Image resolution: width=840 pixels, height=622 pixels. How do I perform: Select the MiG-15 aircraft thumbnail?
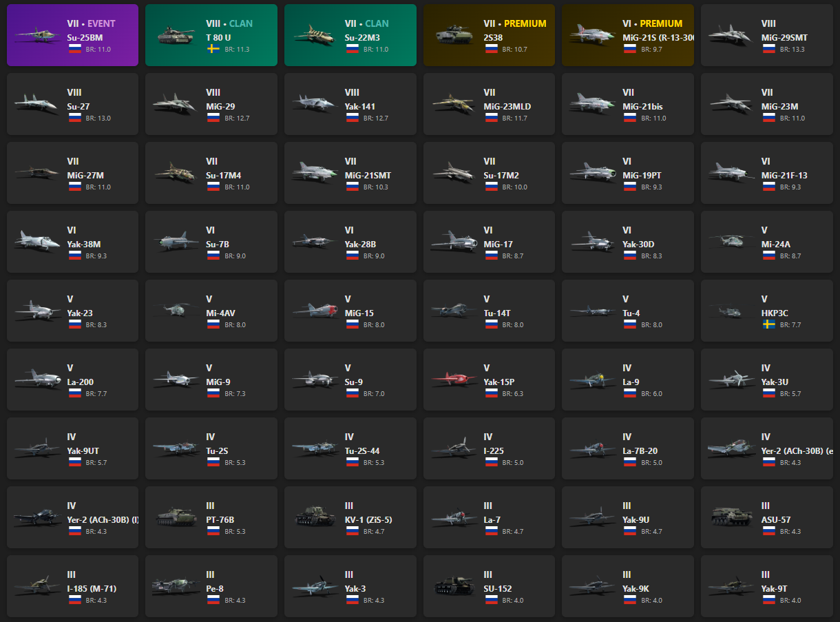click(314, 311)
